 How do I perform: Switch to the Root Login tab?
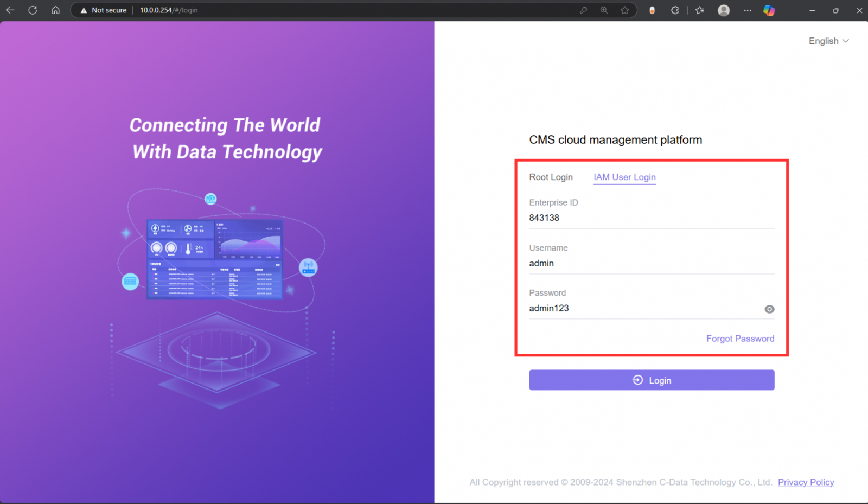[x=551, y=177]
